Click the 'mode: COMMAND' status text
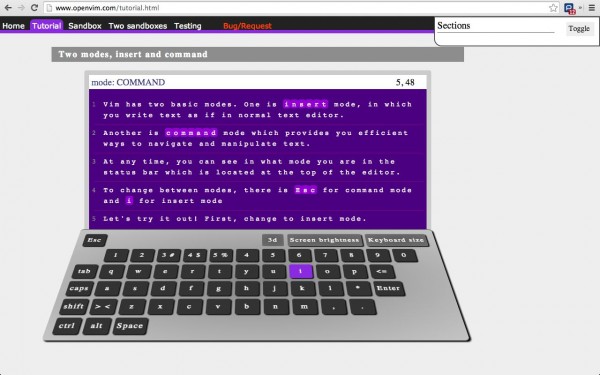Screen dimensions: 600x375 click(128, 82)
